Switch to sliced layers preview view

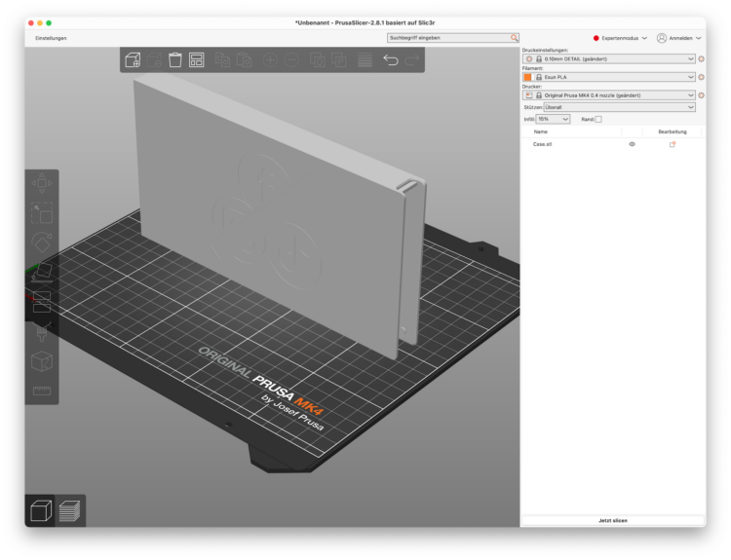(68, 510)
